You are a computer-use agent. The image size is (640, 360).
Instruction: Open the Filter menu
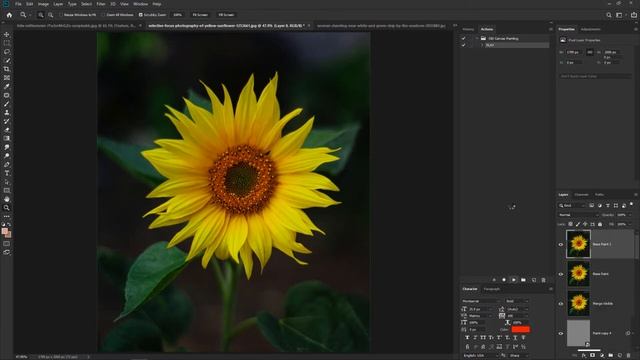[101, 4]
